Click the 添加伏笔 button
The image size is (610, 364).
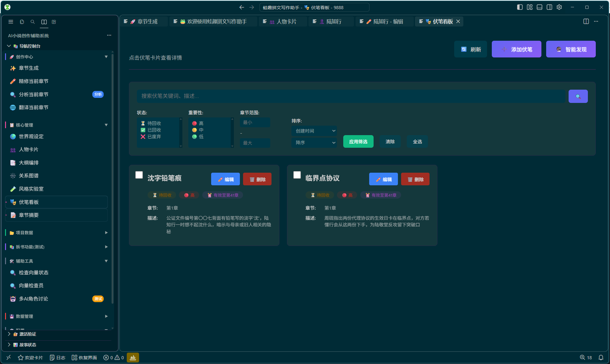(516, 49)
